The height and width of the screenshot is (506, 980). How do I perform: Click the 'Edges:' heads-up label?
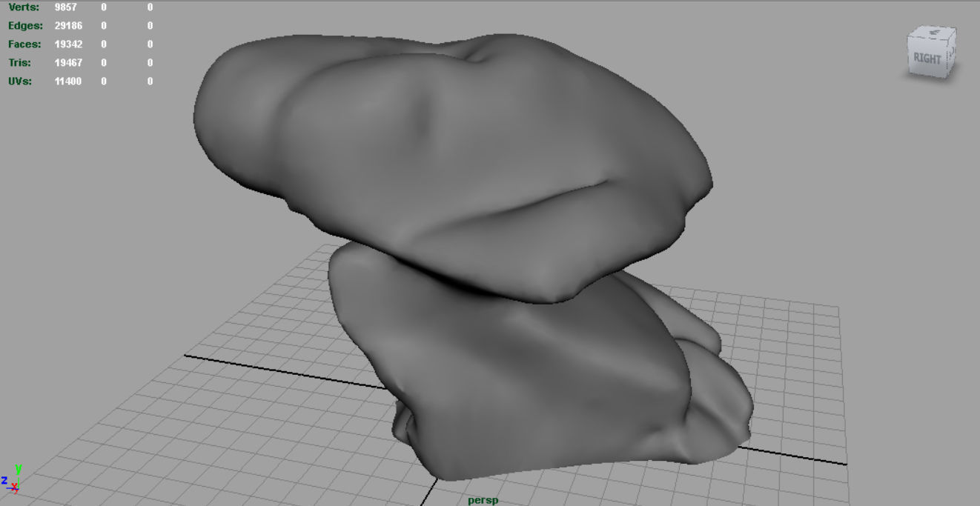(24, 26)
